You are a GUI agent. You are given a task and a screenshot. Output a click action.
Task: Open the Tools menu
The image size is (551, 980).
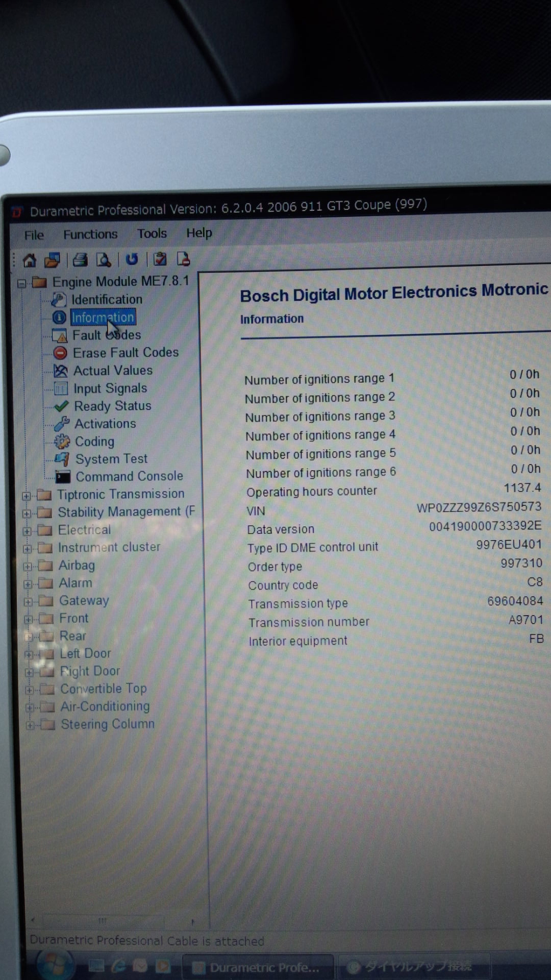pyautogui.click(x=152, y=233)
